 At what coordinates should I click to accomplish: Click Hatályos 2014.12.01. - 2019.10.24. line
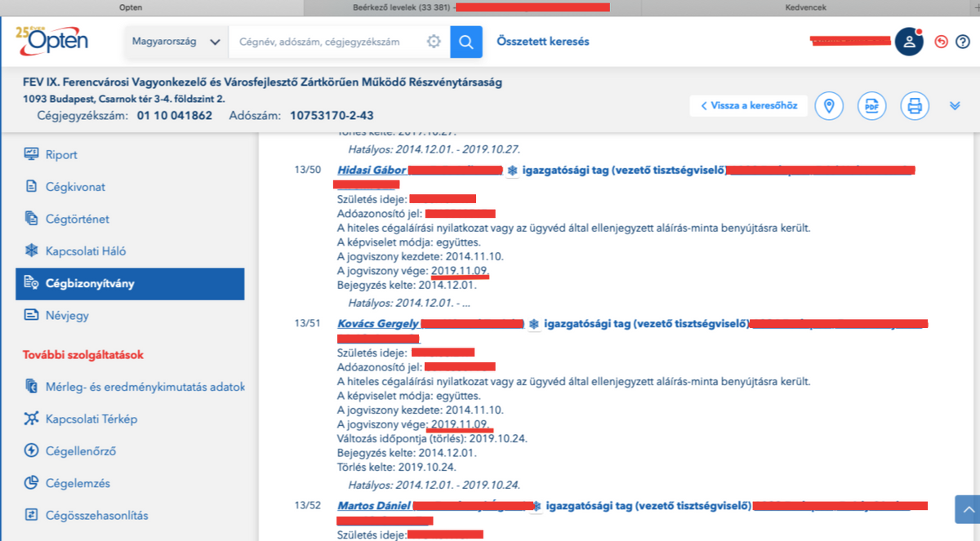[x=434, y=486]
